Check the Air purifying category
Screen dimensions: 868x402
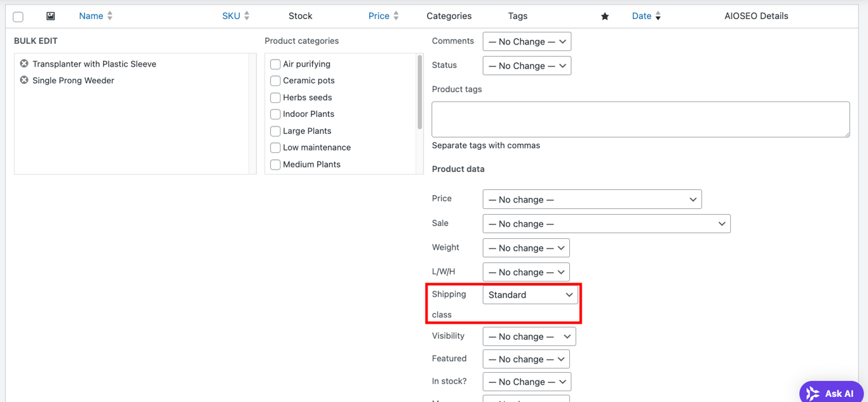275,64
